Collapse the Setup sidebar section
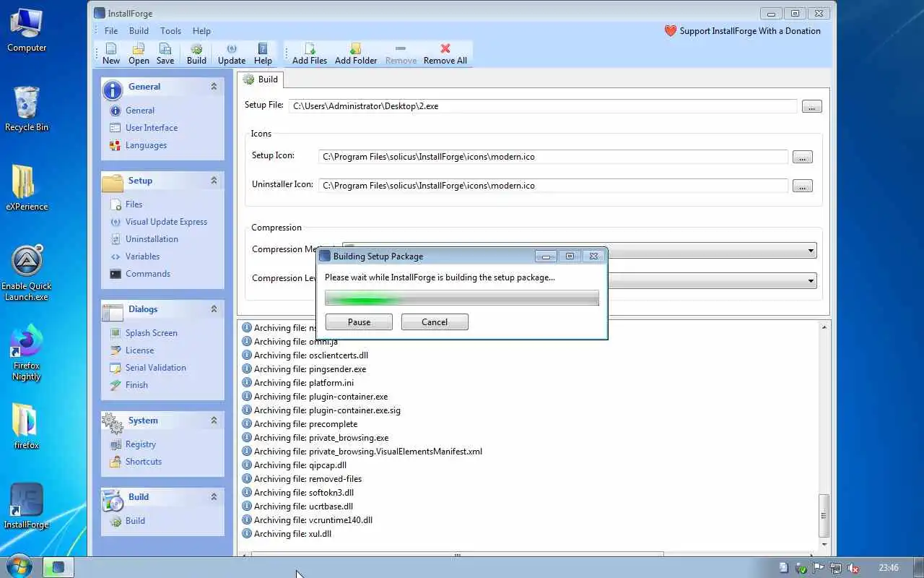Screen dimensions: 924x578 click(x=214, y=181)
